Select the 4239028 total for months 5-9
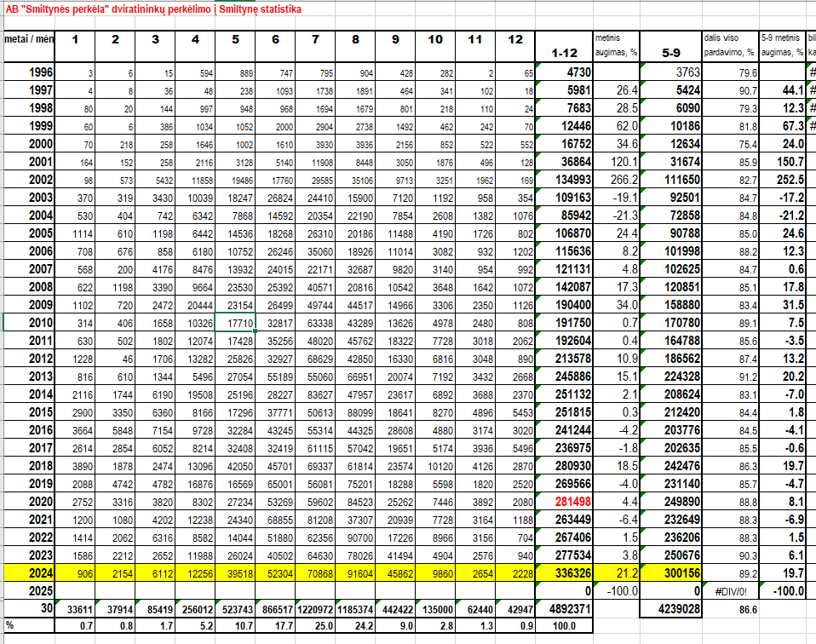The height and width of the screenshot is (644, 816). [669, 609]
